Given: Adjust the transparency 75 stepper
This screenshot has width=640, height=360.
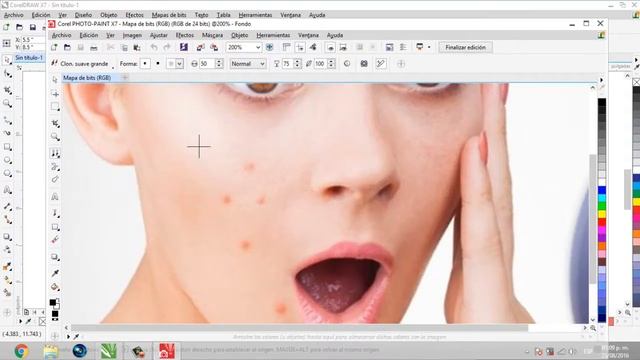Looking at the screenshot, I should 298,64.
